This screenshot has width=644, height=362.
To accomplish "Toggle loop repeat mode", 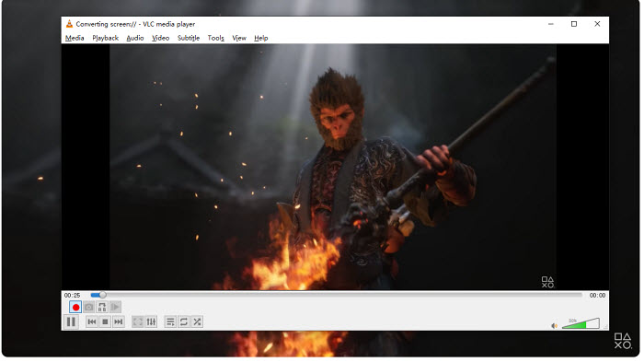I will click(184, 321).
